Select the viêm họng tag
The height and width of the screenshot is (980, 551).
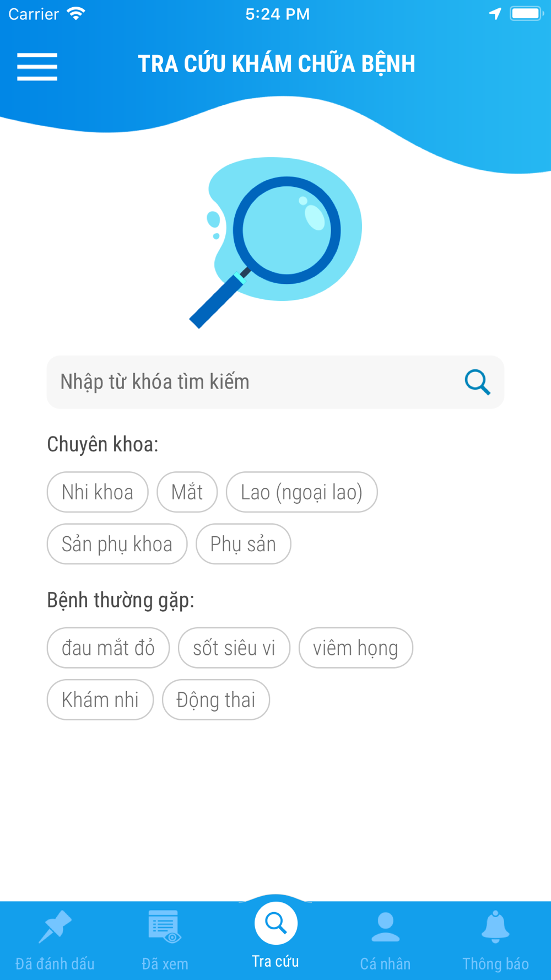coord(355,648)
